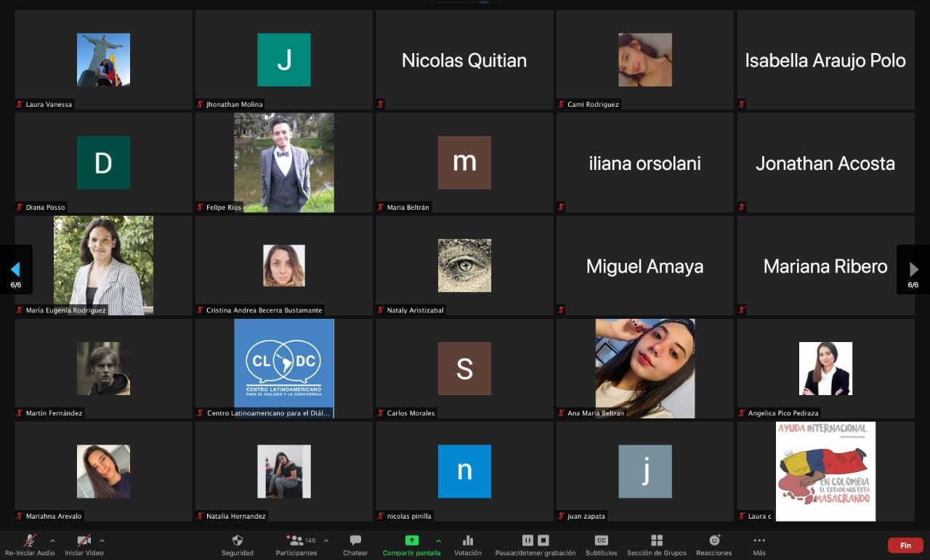This screenshot has width=930, height=560.
Task: Select Felipe Ríos video tile
Action: 284,163
